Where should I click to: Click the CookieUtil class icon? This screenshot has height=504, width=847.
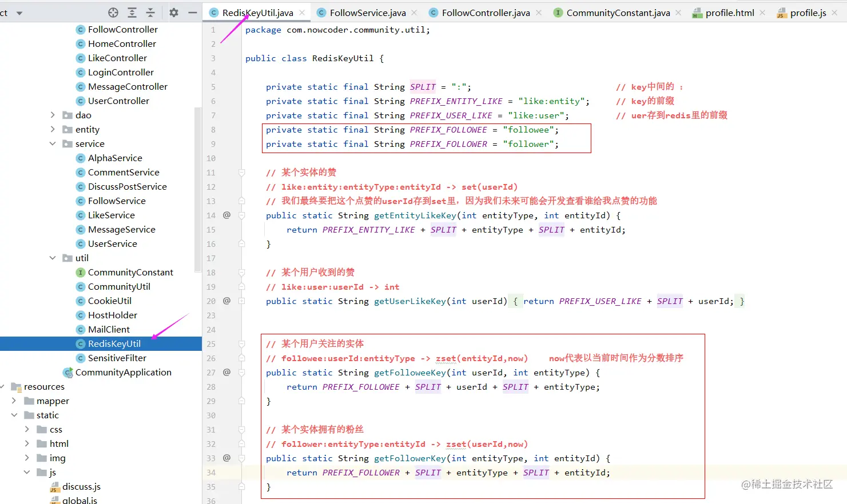coord(81,301)
